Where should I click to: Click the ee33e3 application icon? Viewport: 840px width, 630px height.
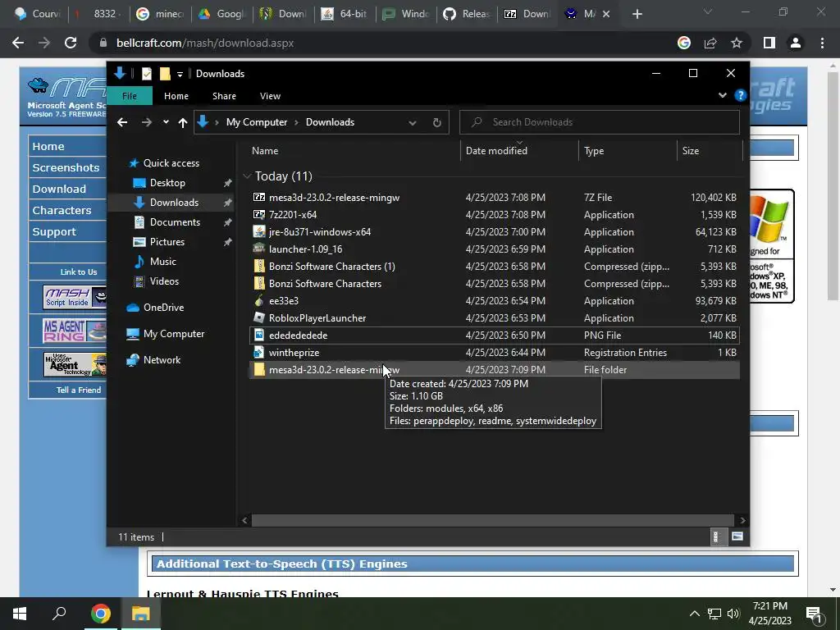(x=258, y=300)
